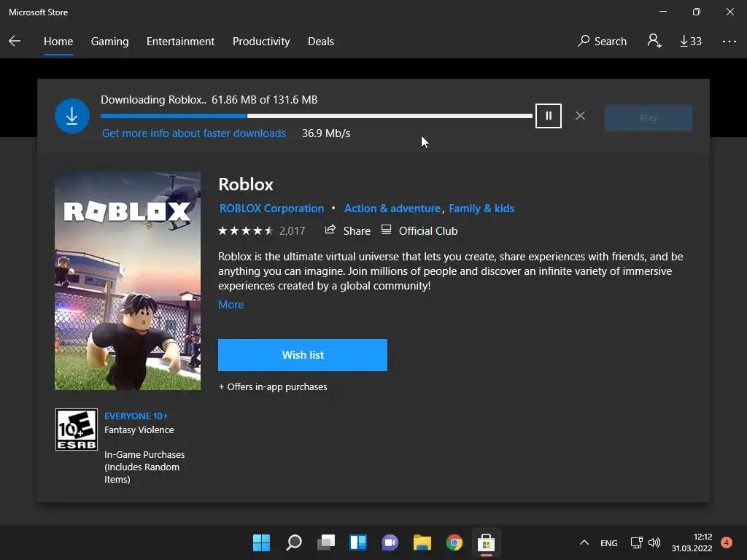Click the ESRB 10+ rating badge
747x560 pixels.
pos(76,429)
